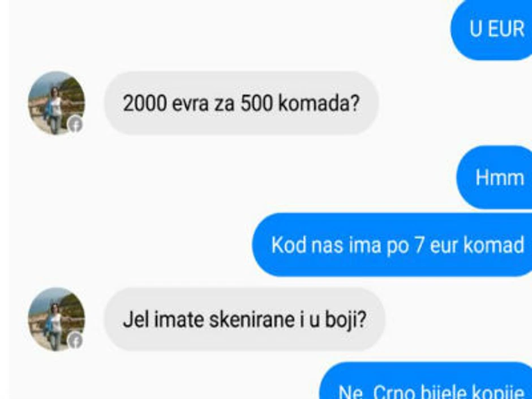Tap the "Jel imate skenirane i u boji?" message
Screen dimensions: 532x399
pos(244,319)
